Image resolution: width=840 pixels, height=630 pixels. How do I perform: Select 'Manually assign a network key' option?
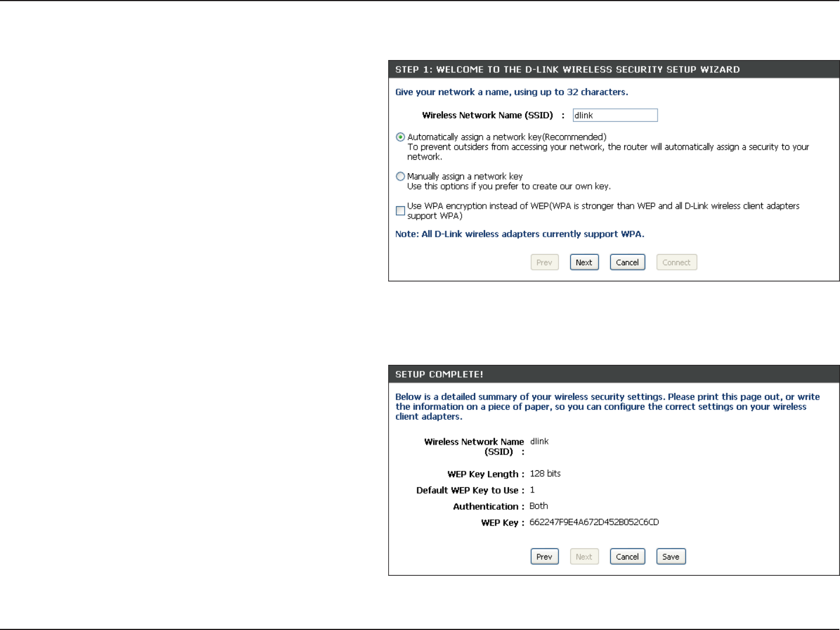pos(400,176)
